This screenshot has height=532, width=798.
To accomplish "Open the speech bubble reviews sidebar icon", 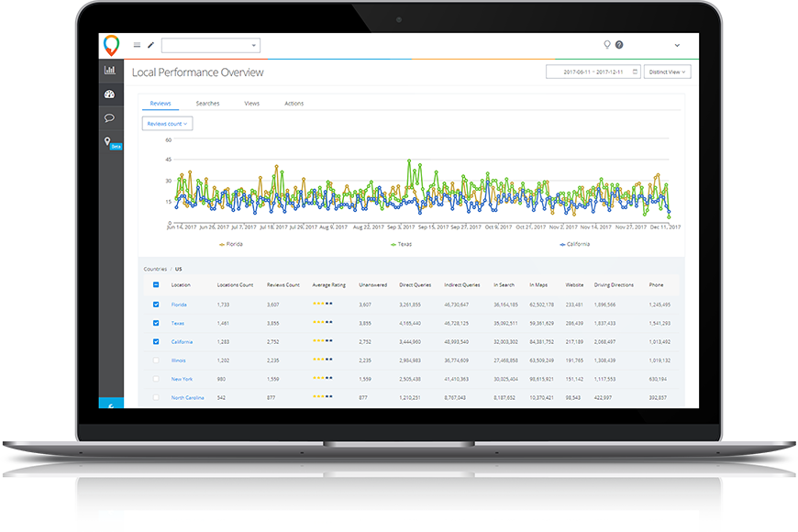I will tap(110, 117).
